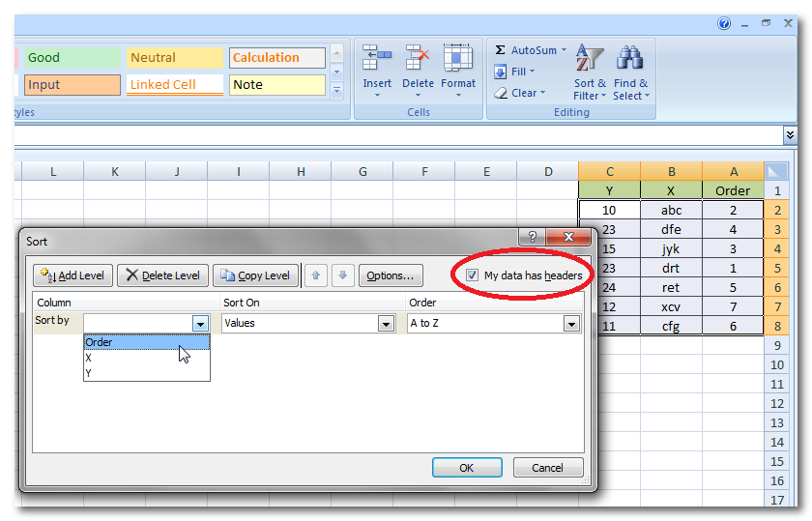812x521 pixels.
Task: Apply the Good cell style
Action: (72, 58)
